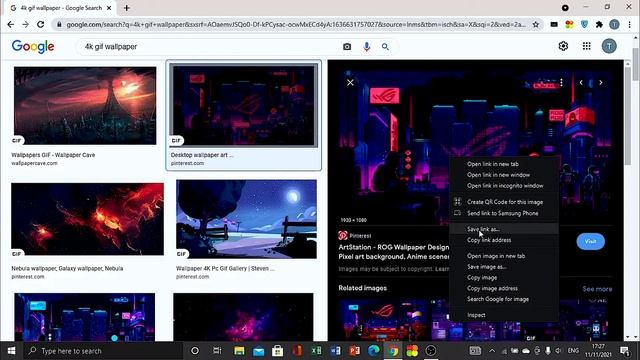Open the notification center icon

[x=624, y=351]
